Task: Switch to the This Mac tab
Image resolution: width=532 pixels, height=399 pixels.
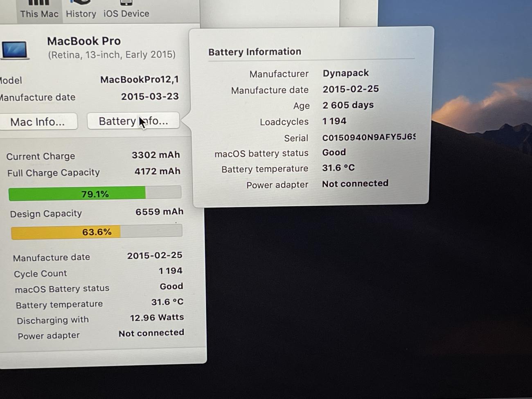Action: point(39,9)
